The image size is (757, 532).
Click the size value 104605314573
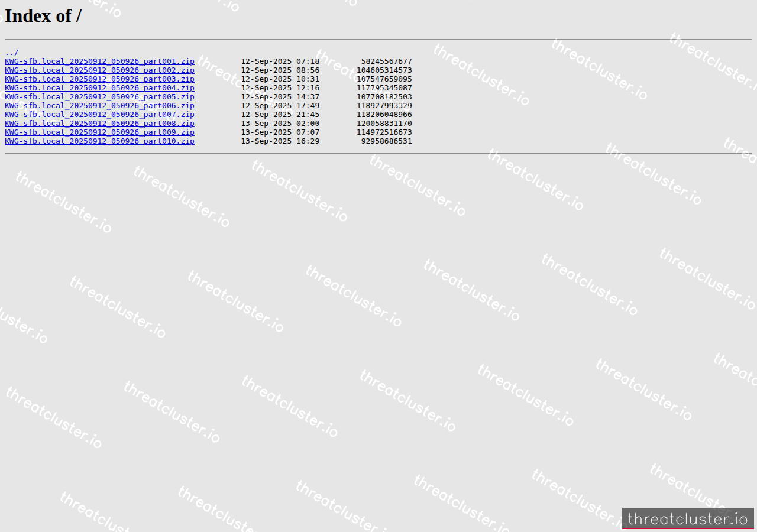click(384, 70)
